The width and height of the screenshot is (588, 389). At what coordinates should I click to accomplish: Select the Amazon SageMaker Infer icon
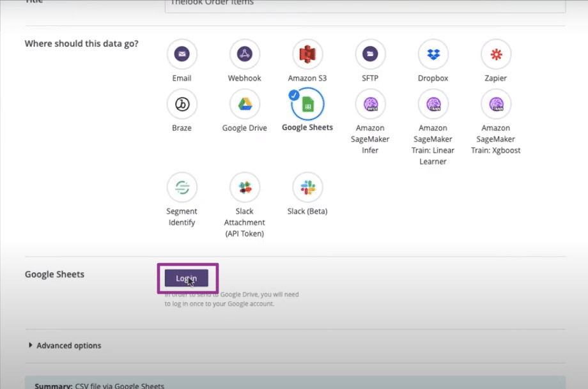(x=370, y=104)
